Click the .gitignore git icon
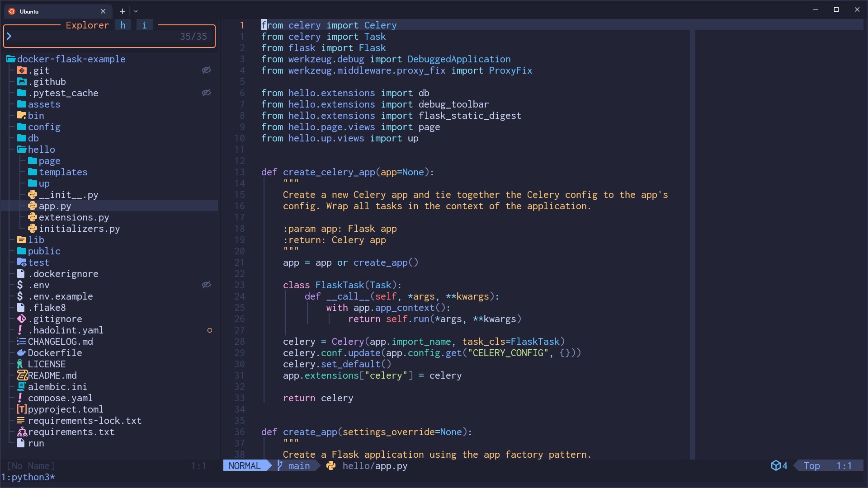Image resolution: width=868 pixels, height=488 pixels. [21, 319]
